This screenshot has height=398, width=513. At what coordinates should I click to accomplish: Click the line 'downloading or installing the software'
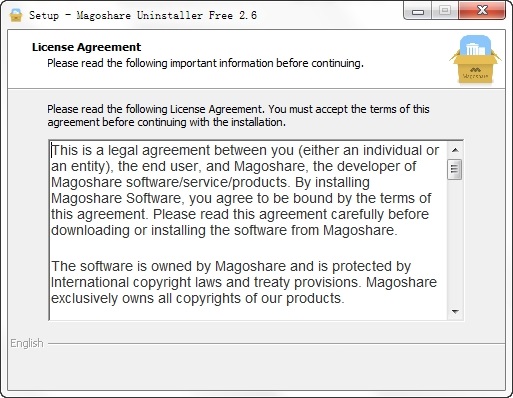point(224,230)
